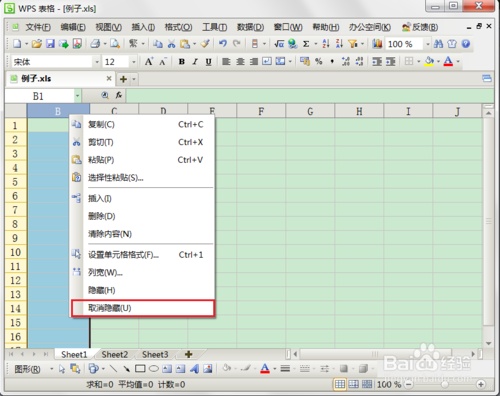Select 列宽(W)... from the context menu
Viewport: 500px width, 396px height.
[143, 273]
